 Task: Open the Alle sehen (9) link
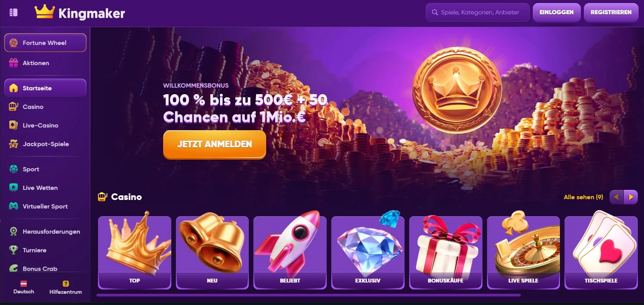[584, 197]
